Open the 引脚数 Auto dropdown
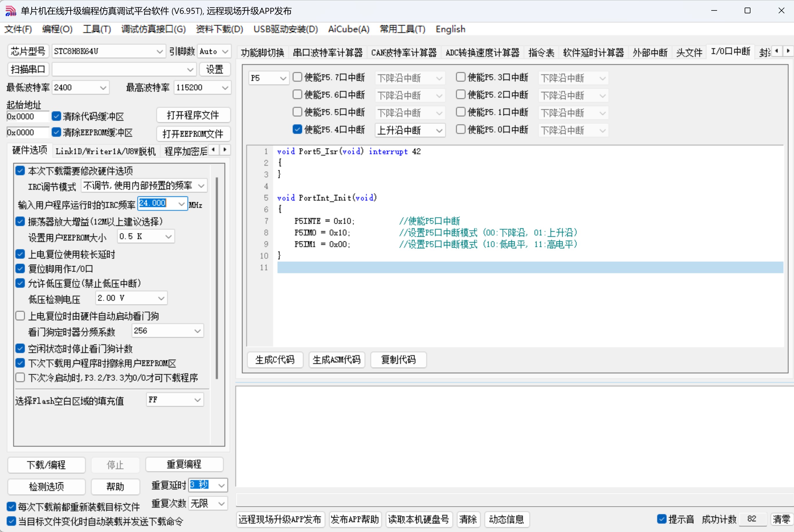The height and width of the screenshot is (532, 794). (214, 51)
